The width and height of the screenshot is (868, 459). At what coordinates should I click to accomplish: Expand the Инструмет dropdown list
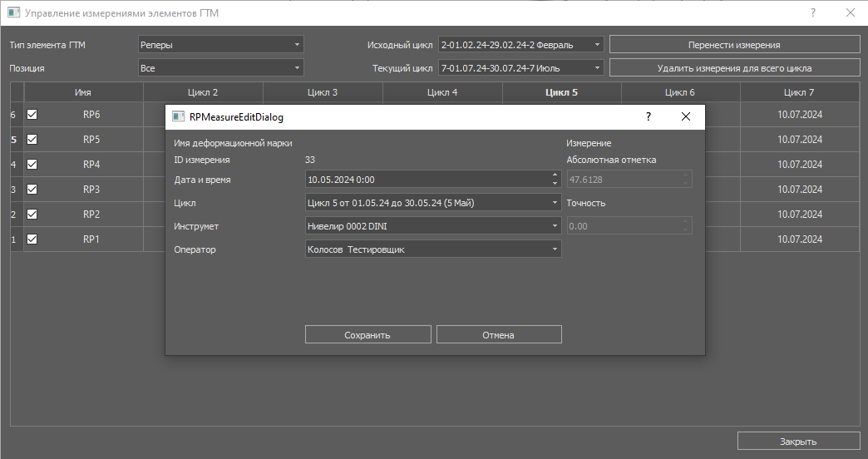coord(433,225)
